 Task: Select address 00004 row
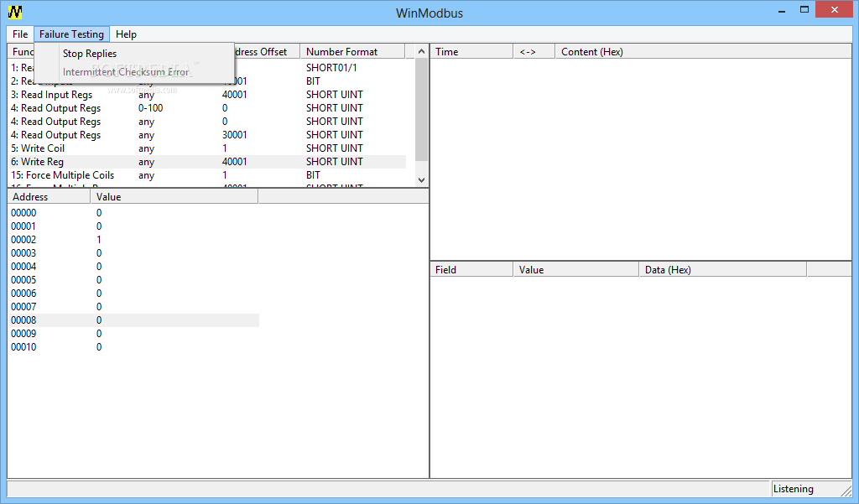click(x=133, y=266)
